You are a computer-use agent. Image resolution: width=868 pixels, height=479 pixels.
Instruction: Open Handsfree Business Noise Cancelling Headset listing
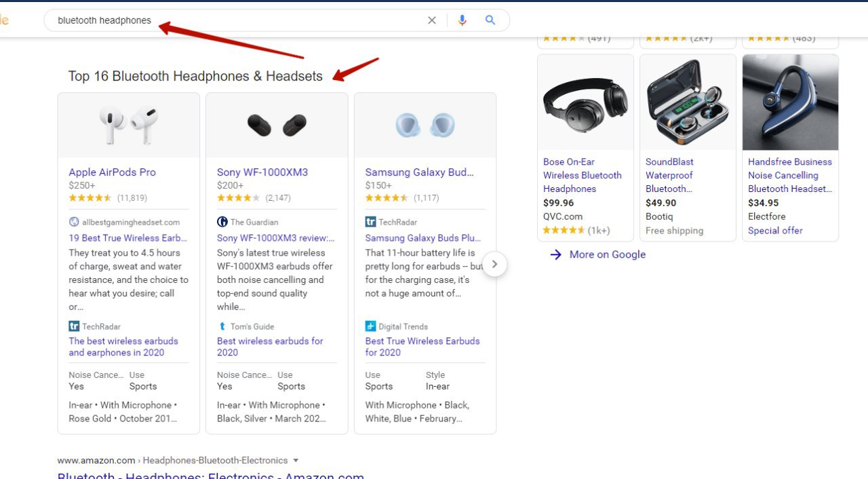click(790, 175)
